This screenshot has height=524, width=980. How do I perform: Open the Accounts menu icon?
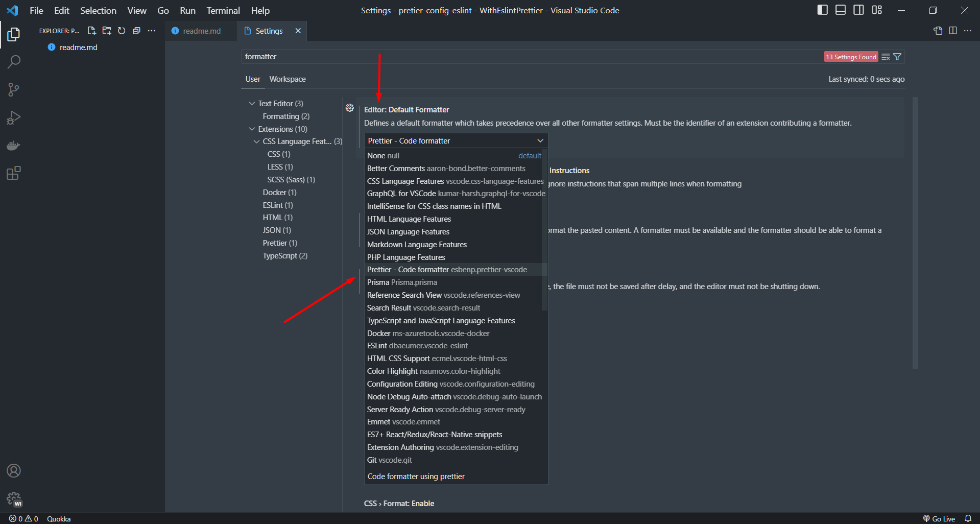pyautogui.click(x=14, y=470)
